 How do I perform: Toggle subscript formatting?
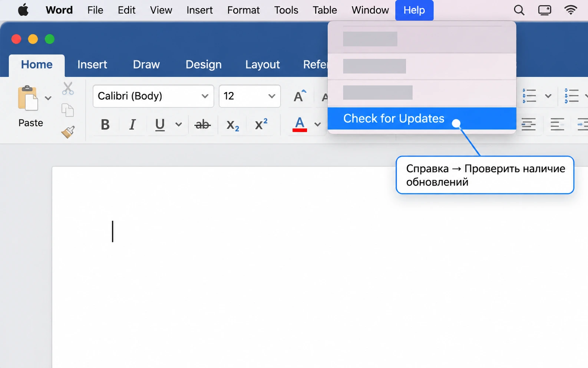coord(233,125)
